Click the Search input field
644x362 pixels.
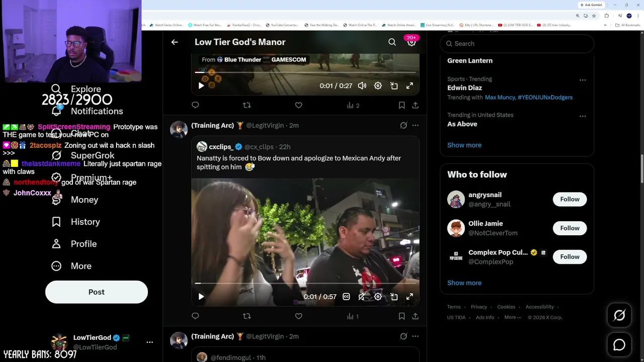click(x=517, y=44)
